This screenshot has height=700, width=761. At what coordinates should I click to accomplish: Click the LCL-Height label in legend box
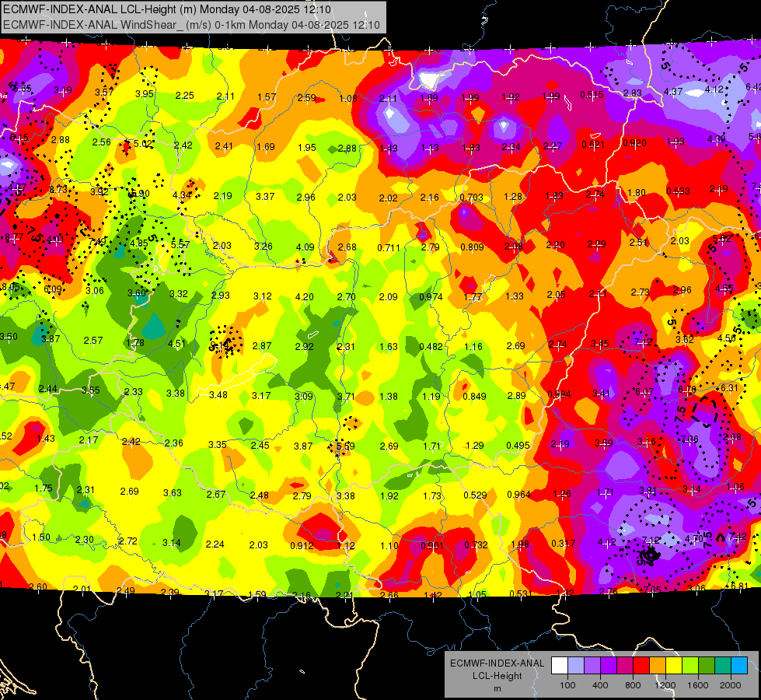click(x=497, y=676)
